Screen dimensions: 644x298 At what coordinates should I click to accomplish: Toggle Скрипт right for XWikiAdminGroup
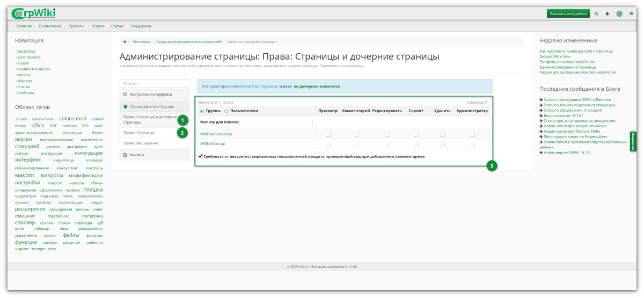[x=416, y=134]
